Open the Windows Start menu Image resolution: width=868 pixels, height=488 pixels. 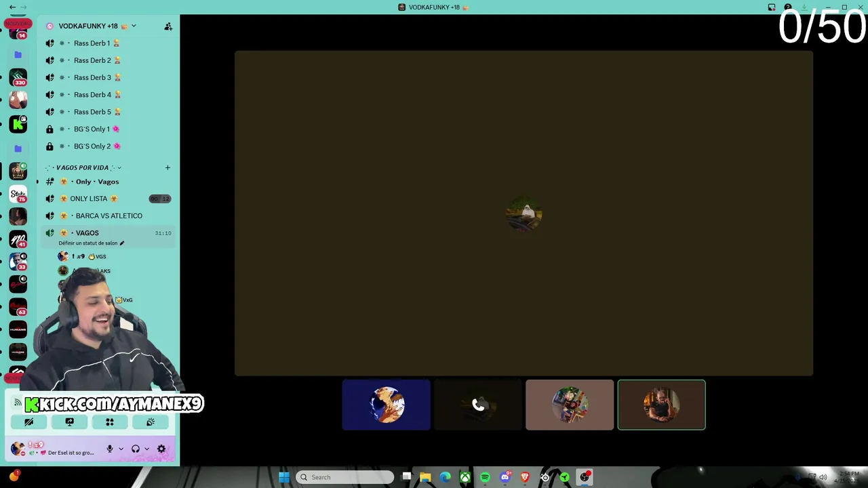pos(284,477)
